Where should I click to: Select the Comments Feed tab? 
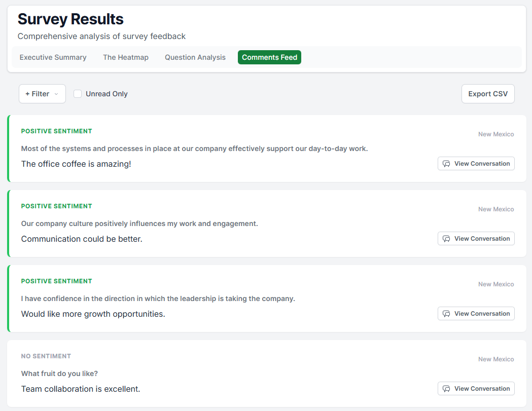click(269, 57)
